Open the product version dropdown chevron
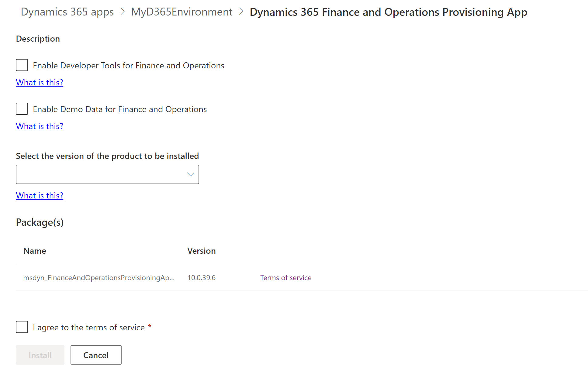 point(190,174)
